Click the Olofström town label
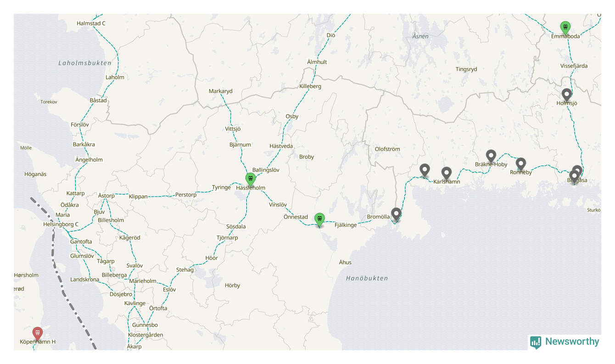Viewport: 615px width, 364px height. point(387,149)
